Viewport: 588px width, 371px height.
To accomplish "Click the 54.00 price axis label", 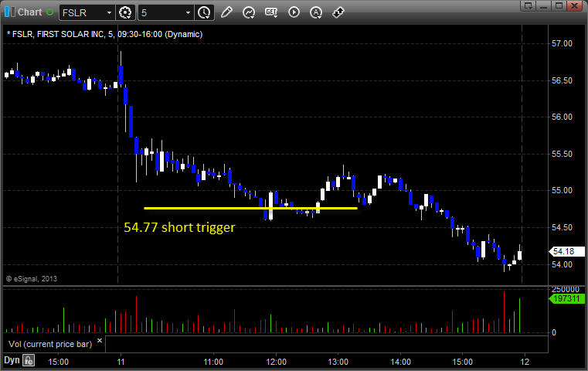I will click(562, 265).
